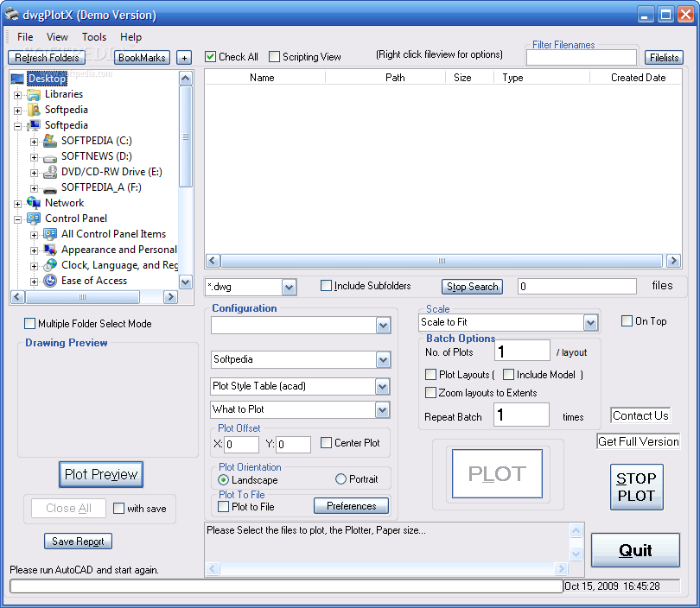
Task: Check the with save option
Action: (118, 508)
